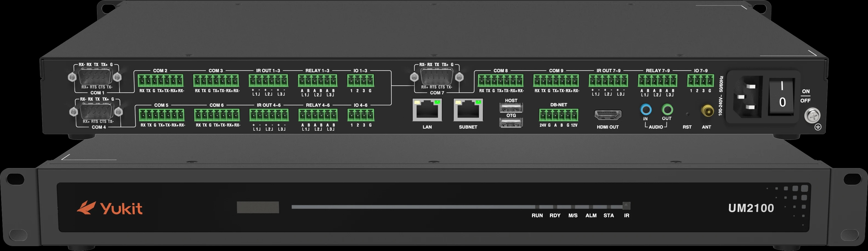Click the IR OUT 7~9 terminal block

pyautogui.click(x=609, y=81)
